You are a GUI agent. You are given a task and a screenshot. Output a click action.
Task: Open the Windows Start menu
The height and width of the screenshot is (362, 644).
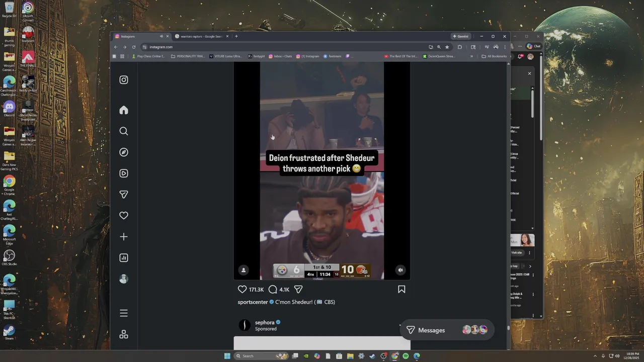point(227,356)
